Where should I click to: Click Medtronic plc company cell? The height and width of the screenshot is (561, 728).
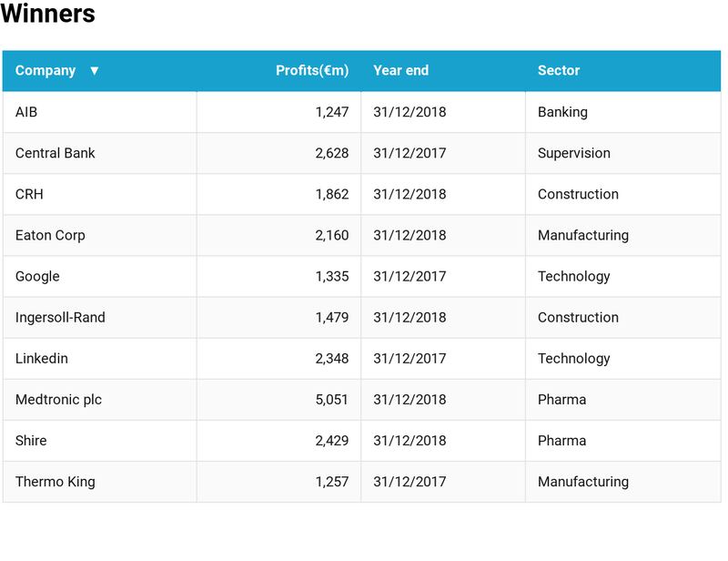(x=58, y=399)
